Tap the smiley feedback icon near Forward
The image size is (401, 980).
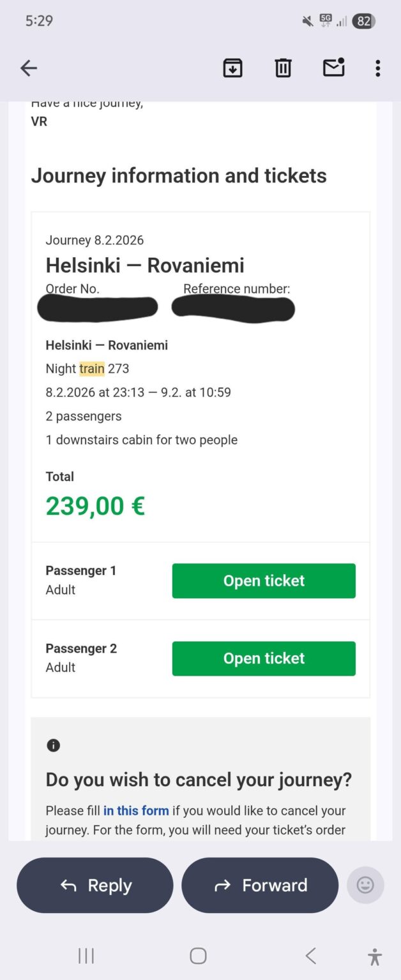(x=365, y=885)
